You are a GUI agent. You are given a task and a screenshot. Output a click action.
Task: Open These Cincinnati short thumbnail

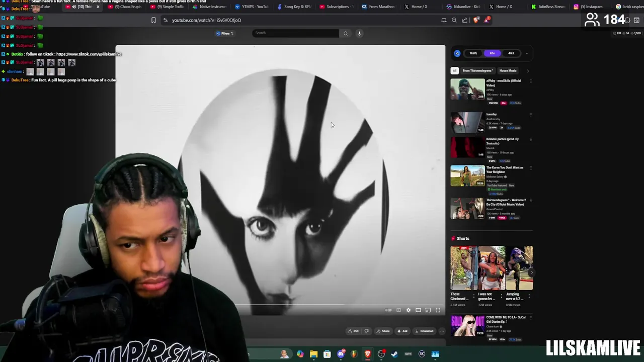point(463,268)
